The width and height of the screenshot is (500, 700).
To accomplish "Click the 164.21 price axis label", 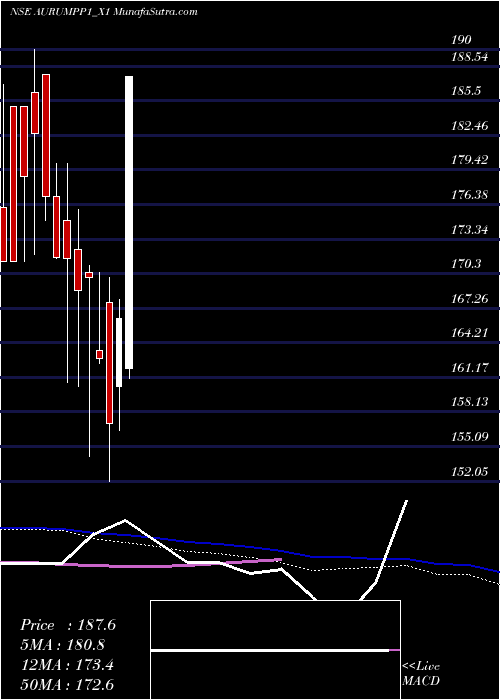I will coord(470,333).
